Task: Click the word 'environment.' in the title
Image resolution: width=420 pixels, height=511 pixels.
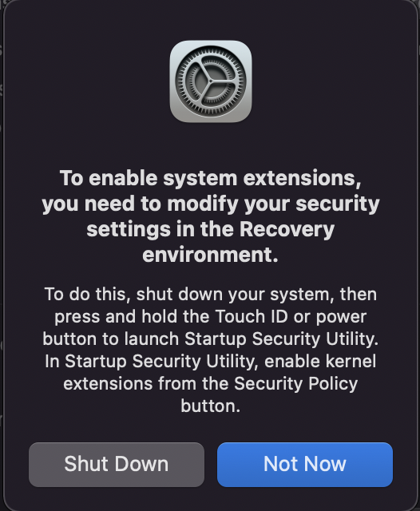Action: pos(211,255)
